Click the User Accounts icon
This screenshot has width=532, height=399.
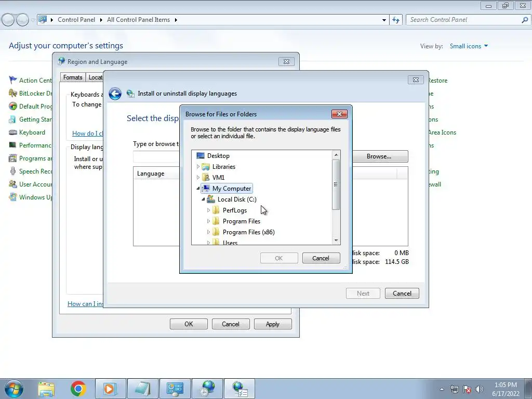click(x=13, y=184)
